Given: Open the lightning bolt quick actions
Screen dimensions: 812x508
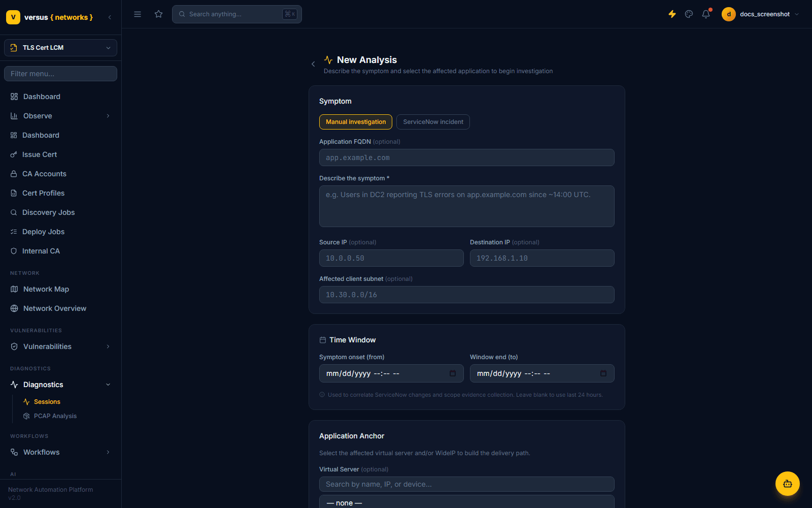Looking at the screenshot, I should [672, 14].
